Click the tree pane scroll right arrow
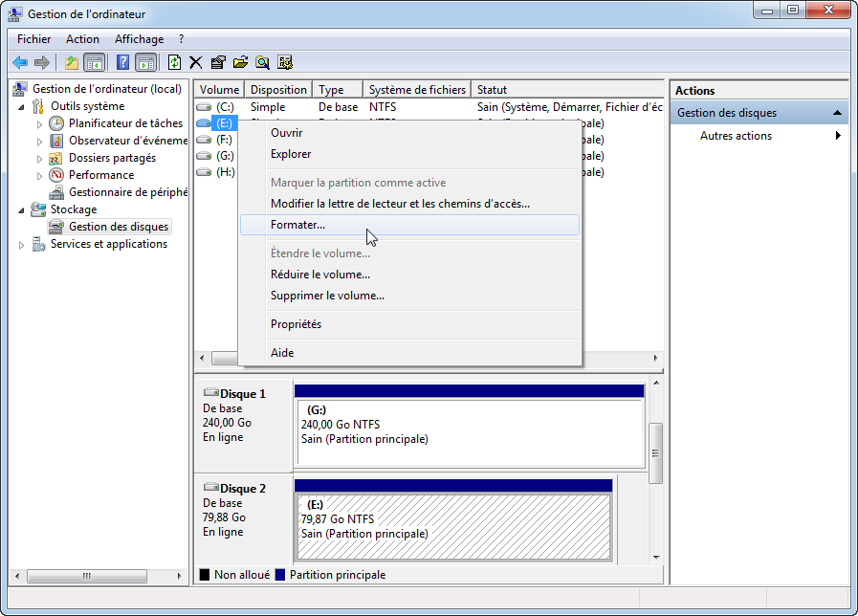Image resolution: width=858 pixels, height=616 pixels. pos(179,576)
